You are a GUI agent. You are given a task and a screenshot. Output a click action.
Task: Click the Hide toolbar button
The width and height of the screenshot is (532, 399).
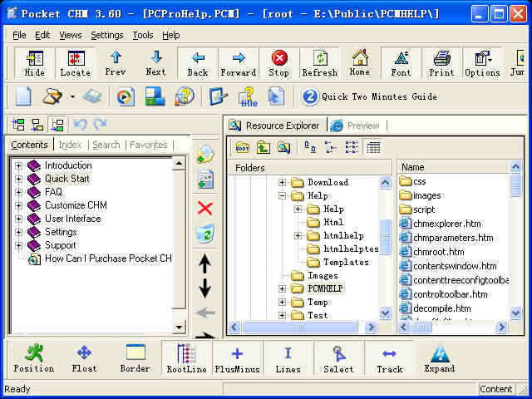coord(35,63)
